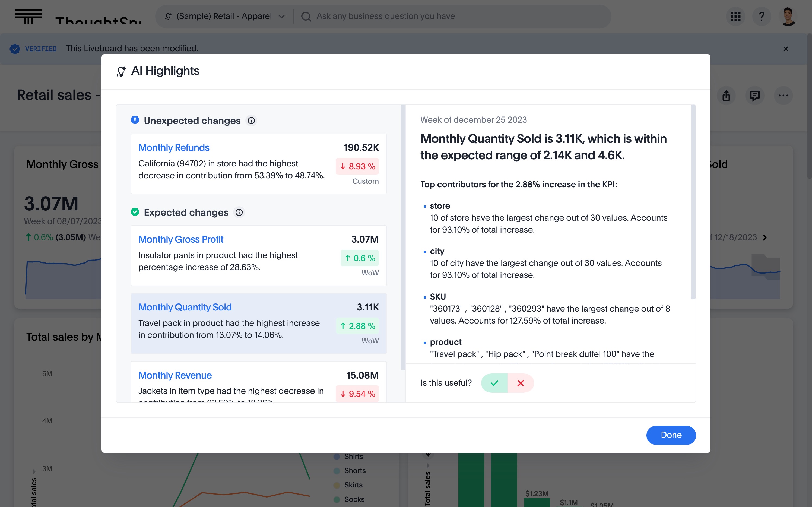Show info for Expected changes
812x507 pixels.
pos(239,213)
